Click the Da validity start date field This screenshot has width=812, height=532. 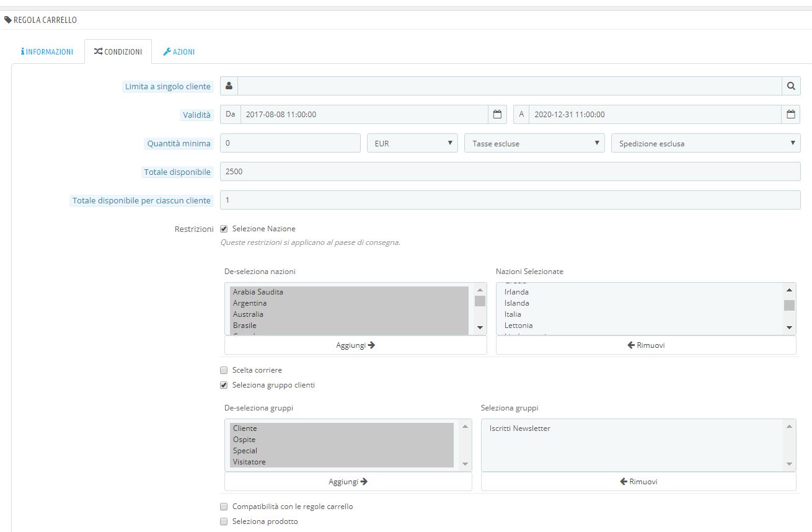[x=364, y=114]
